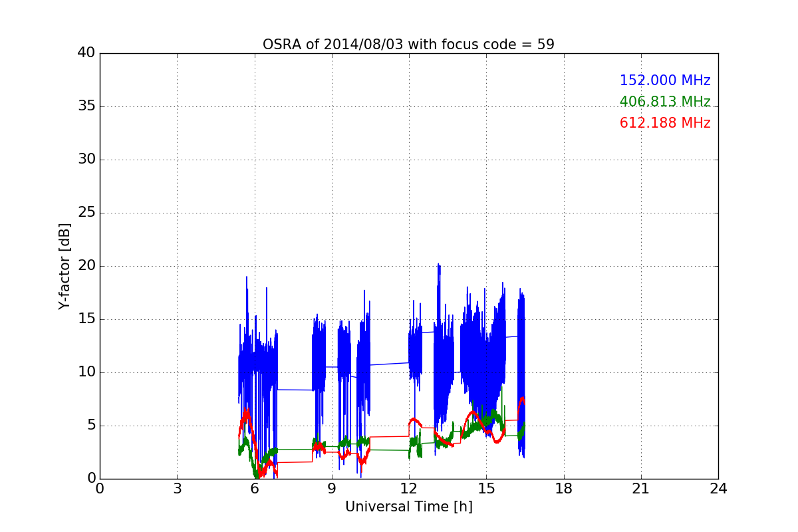Click the Universal Time [h] axis label
The width and height of the screenshot is (798, 532).
click(x=408, y=507)
